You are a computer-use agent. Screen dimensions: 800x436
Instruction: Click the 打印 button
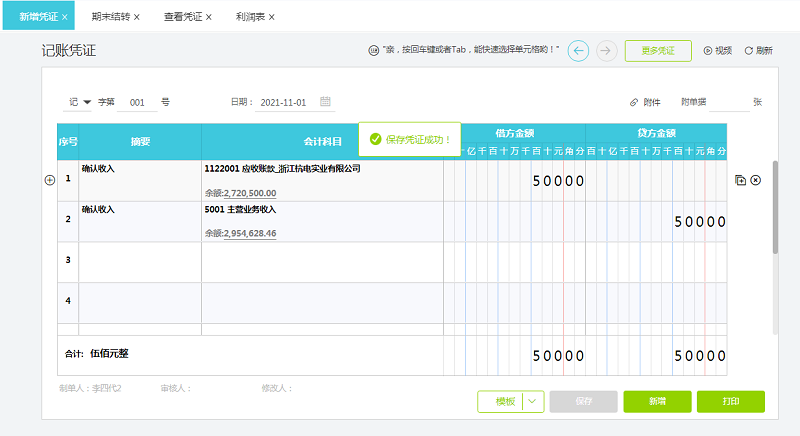pos(730,401)
